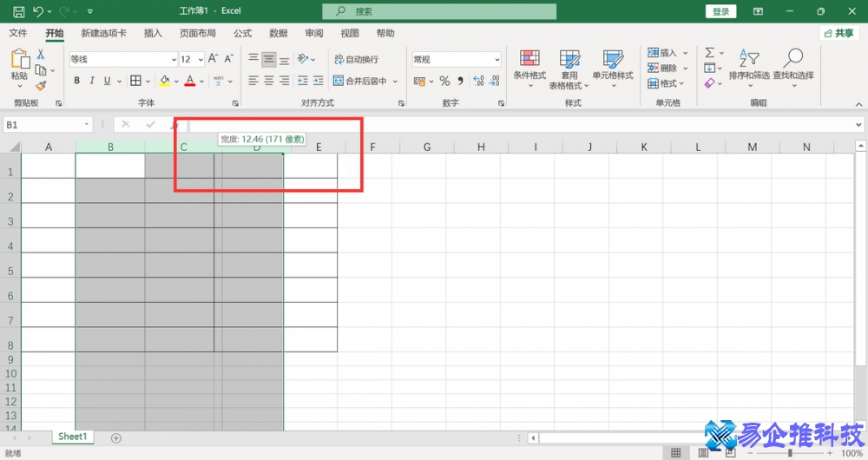Open the 公式 ribbon tab

[x=242, y=33]
